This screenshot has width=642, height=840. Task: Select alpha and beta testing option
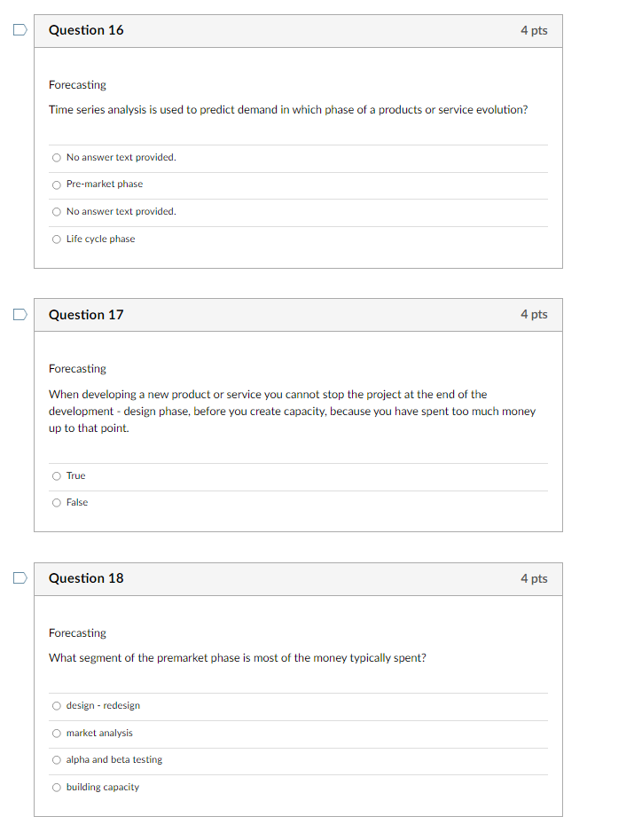click(x=56, y=759)
